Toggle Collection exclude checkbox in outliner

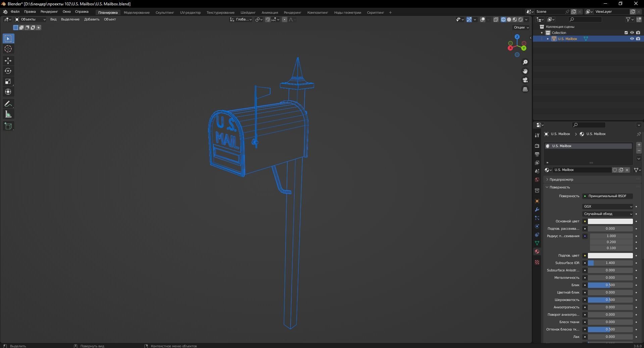pos(626,33)
